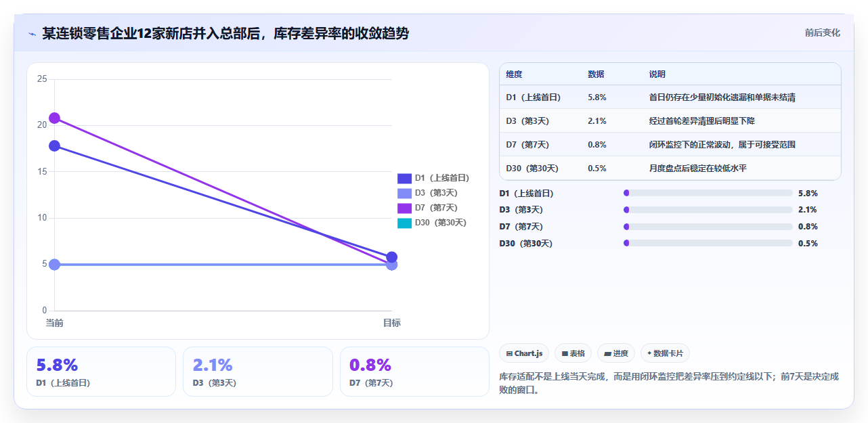Screen dimensions: 868x423
Task: Click the 数据 table column header
Action: click(596, 74)
